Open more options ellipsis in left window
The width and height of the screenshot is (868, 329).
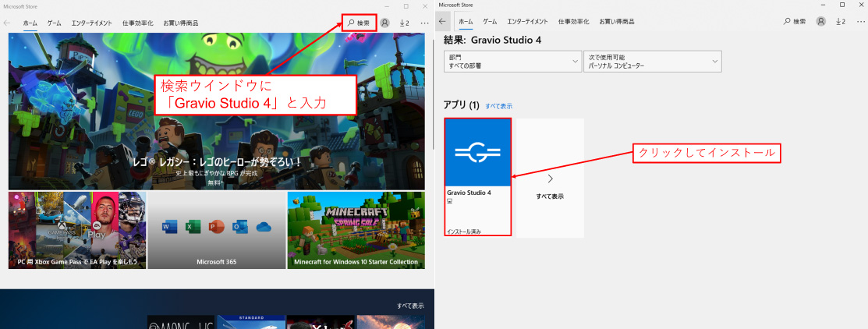coord(424,23)
